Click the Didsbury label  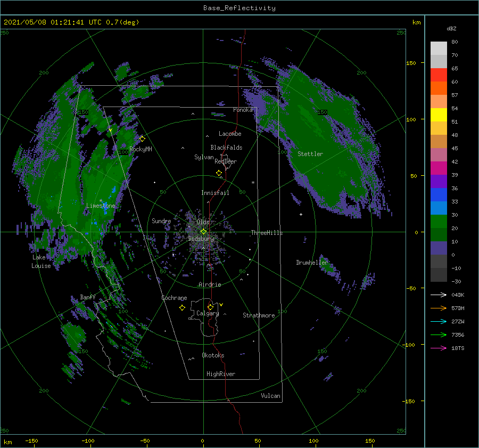click(x=201, y=239)
